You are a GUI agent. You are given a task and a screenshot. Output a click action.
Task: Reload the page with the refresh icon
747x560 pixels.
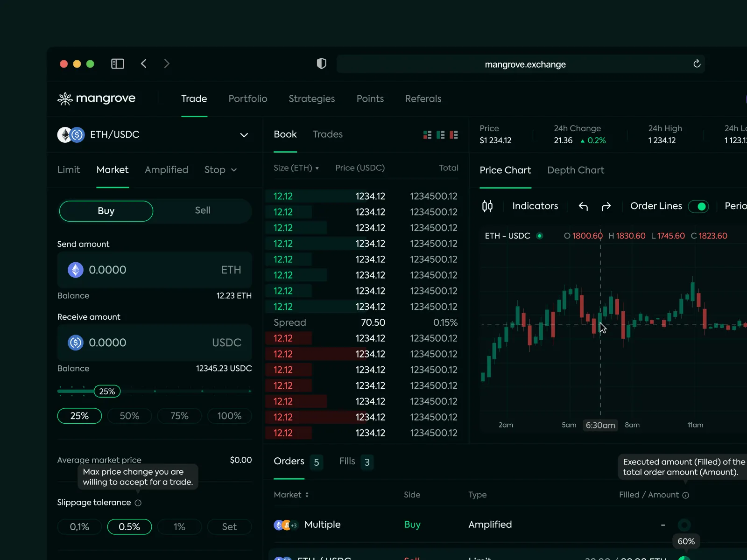coord(697,63)
